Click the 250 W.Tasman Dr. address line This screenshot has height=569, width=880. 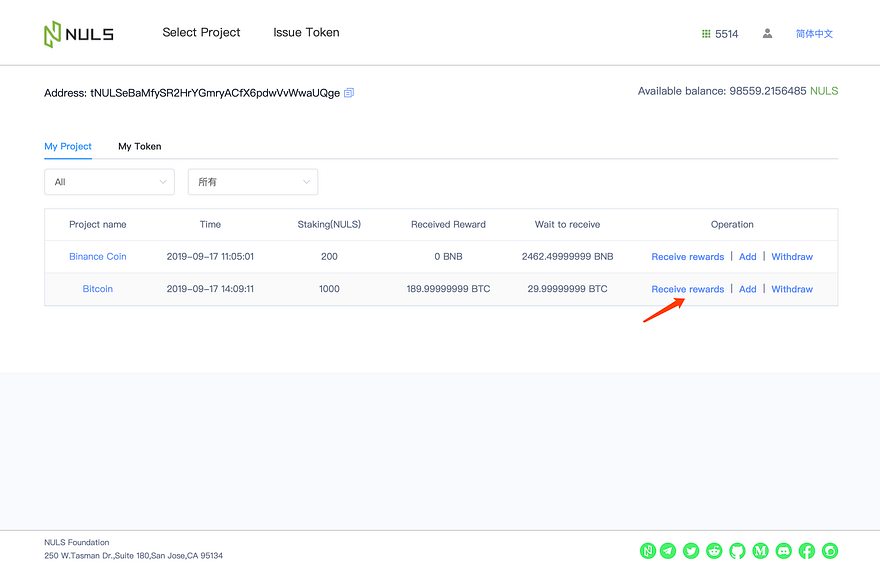[x=134, y=556]
